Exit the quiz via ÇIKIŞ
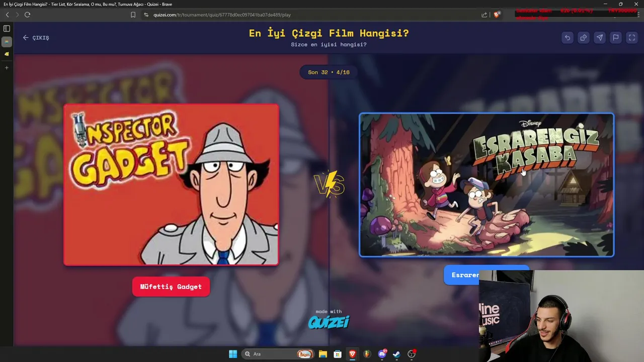Viewport: 644px width, 362px height. 36,38
